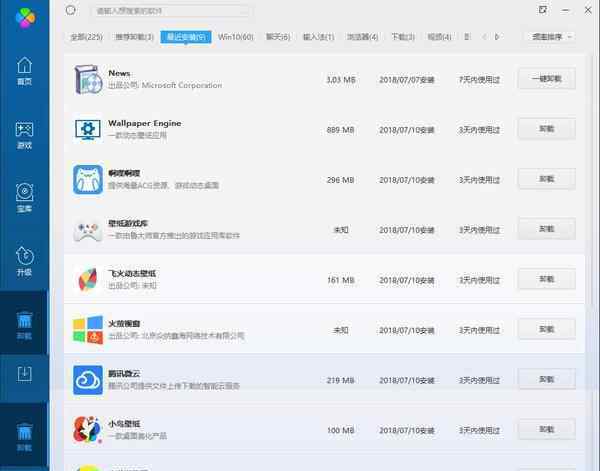The width and height of the screenshot is (600, 471).
Task: Click the 3.03 MB size value
Action: pyautogui.click(x=341, y=80)
